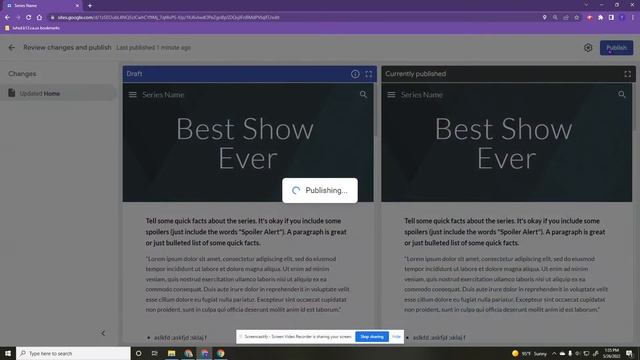Click the location pin icon in the address bar
Image resolution: width=640 pixels, height=360 pixels.
point(544,18)
